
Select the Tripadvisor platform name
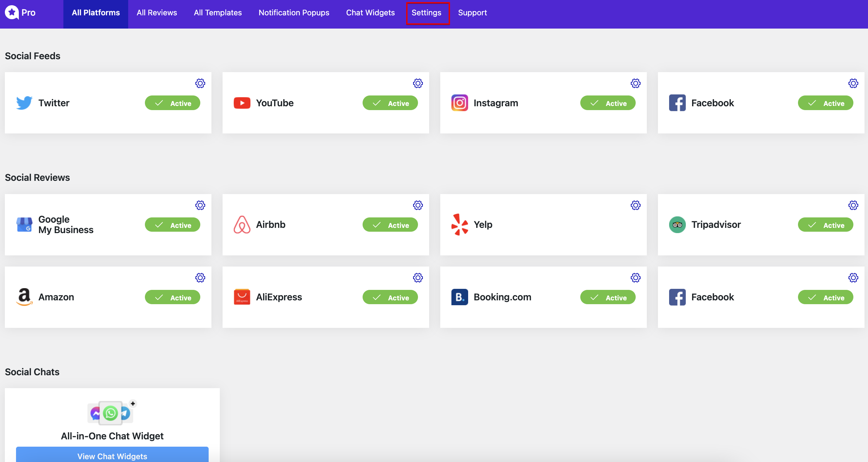pyautogui.click(x=716, y=225)
